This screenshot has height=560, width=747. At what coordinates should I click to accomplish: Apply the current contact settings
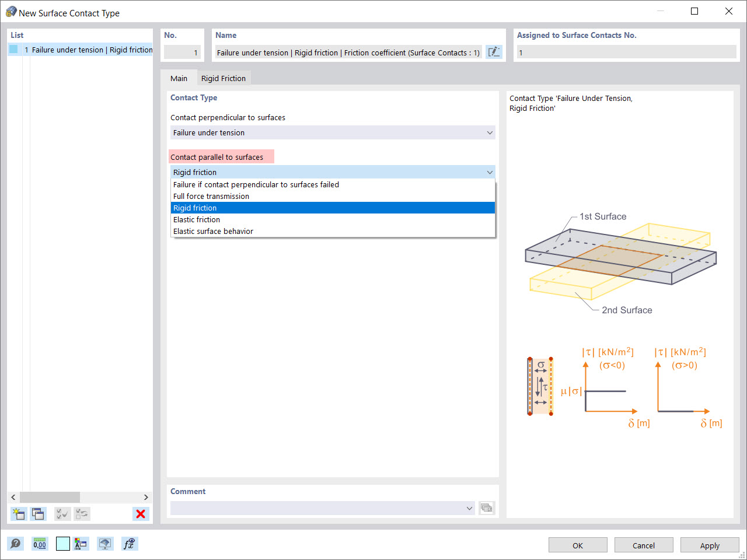(710, 545)
